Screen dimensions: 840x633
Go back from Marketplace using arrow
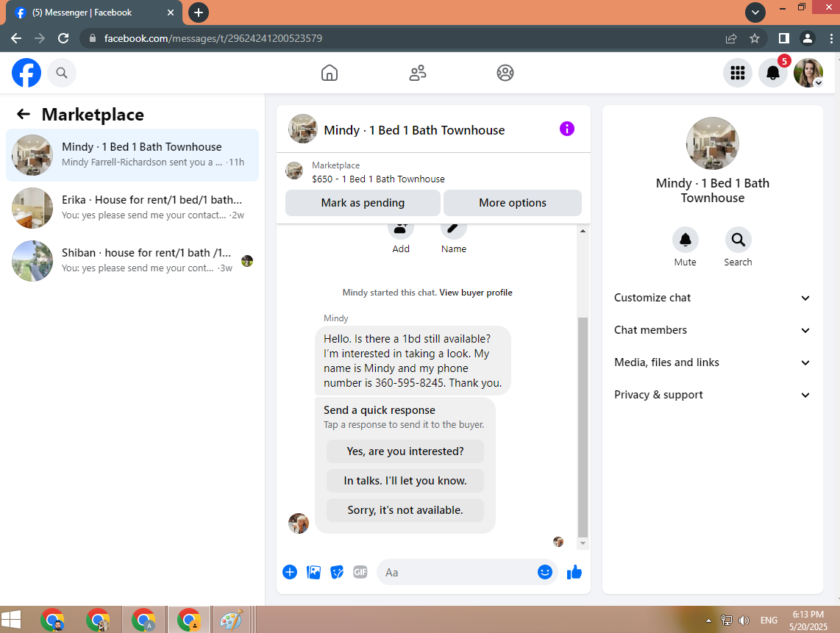click(23, 114)
